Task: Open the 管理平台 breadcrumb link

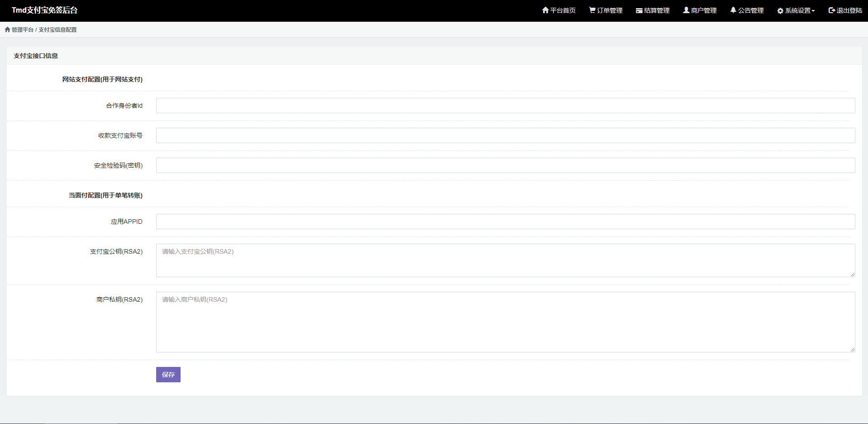Action: [23, 29]
